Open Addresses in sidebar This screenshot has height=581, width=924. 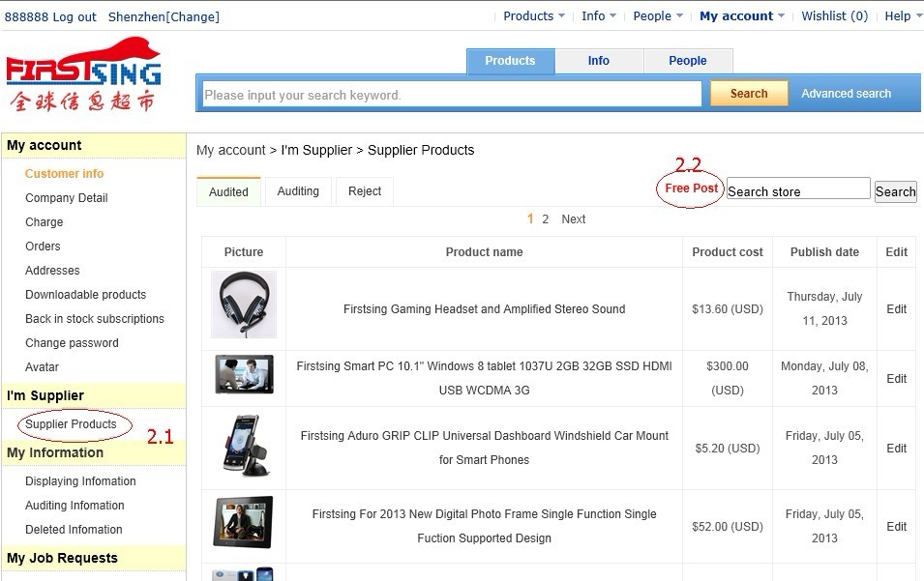pyautogui.click(x=52, y=270)
